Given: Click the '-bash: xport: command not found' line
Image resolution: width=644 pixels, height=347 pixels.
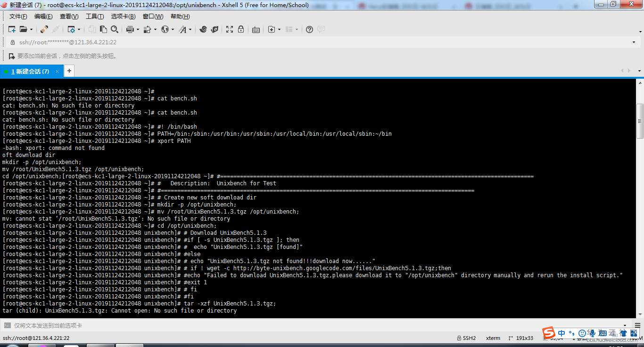Looking at the screenshot, I should [x=53, y=148].
